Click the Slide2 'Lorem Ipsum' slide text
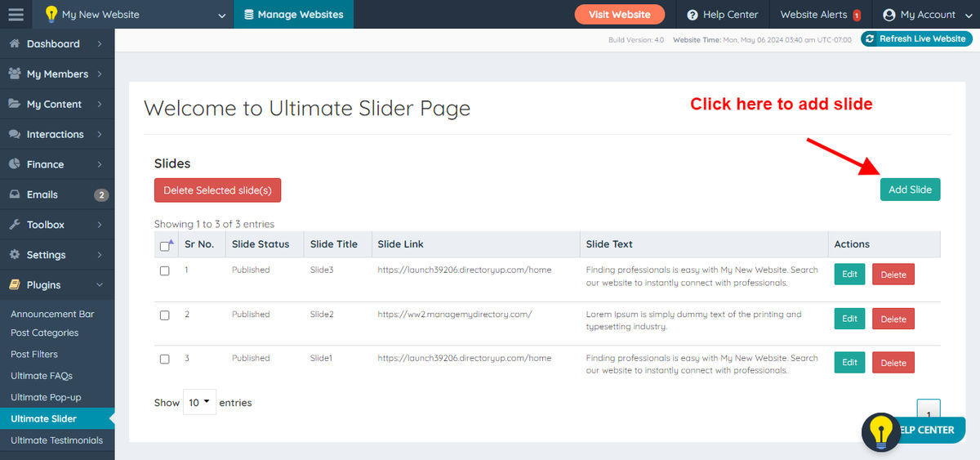Viewport: 980px width, 460px height. pyautogui.click(x=694, y=320)
